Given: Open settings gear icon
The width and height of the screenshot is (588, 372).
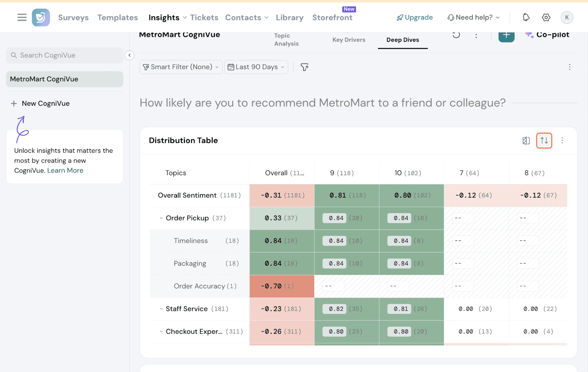Looking at the screenshot, I should coord(546,17).
